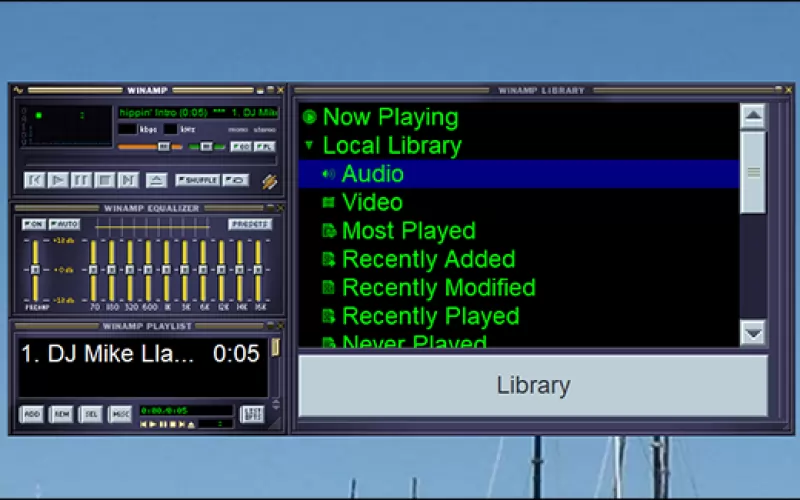The image size is (800, 500).
Task: Open the playlist LIST OPTS button
Action: [x=252, y=414]
